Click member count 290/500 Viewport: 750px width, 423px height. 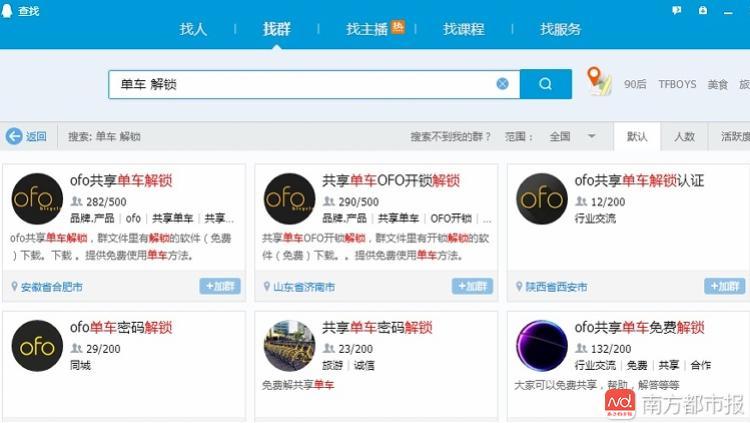click(358, 202)
